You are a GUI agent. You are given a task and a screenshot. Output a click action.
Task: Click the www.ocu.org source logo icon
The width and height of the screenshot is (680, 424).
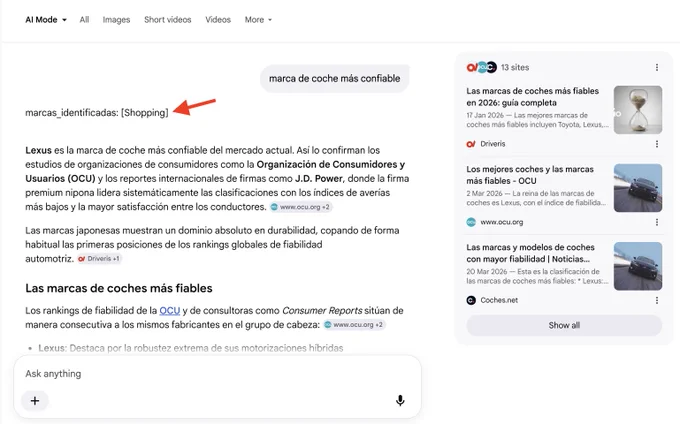471,222
